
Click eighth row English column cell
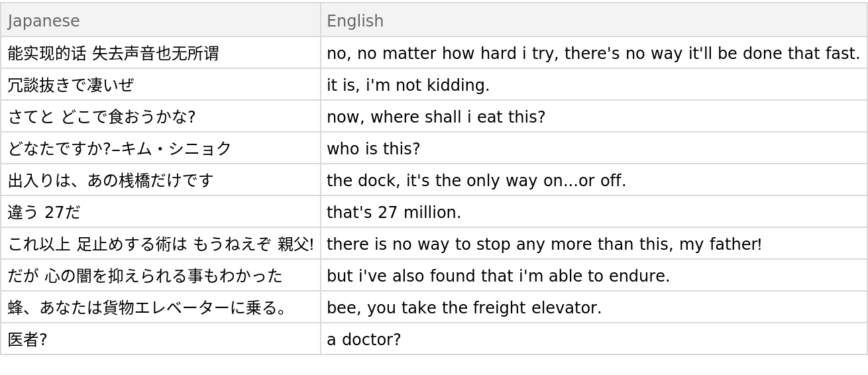click(x=594, y=275)
